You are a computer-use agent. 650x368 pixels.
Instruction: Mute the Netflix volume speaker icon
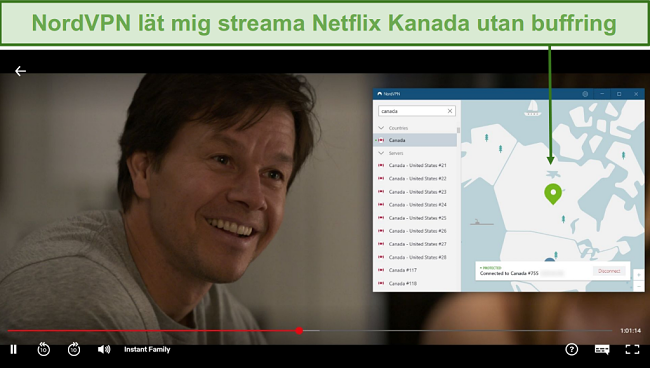click(x=104, y=349)
